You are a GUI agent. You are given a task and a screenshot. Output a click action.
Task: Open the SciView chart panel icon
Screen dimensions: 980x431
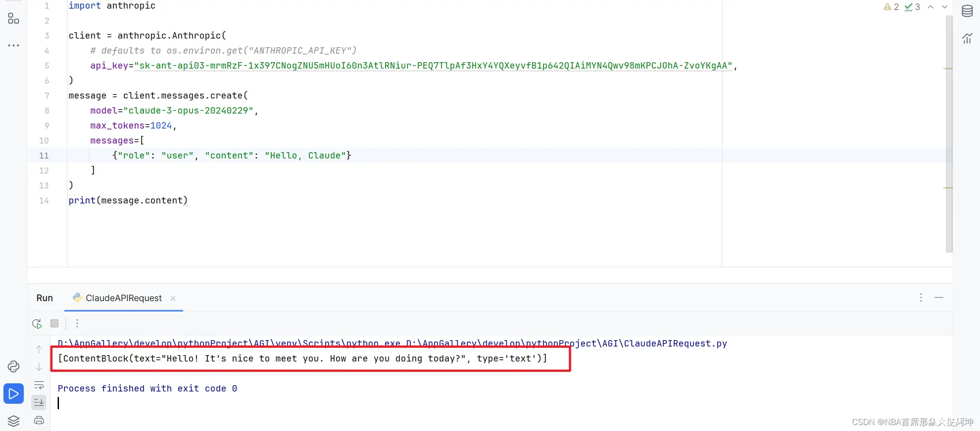coord(967,39)
